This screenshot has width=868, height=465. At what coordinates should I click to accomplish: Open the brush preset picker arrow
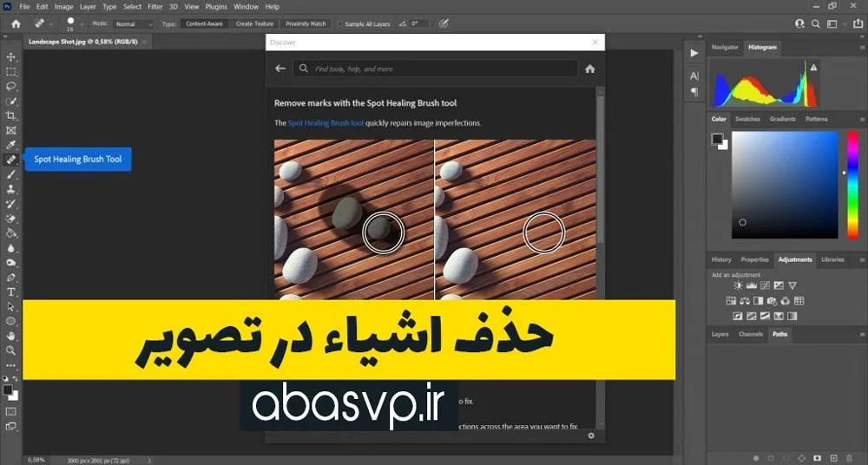(x=82, y=24)
